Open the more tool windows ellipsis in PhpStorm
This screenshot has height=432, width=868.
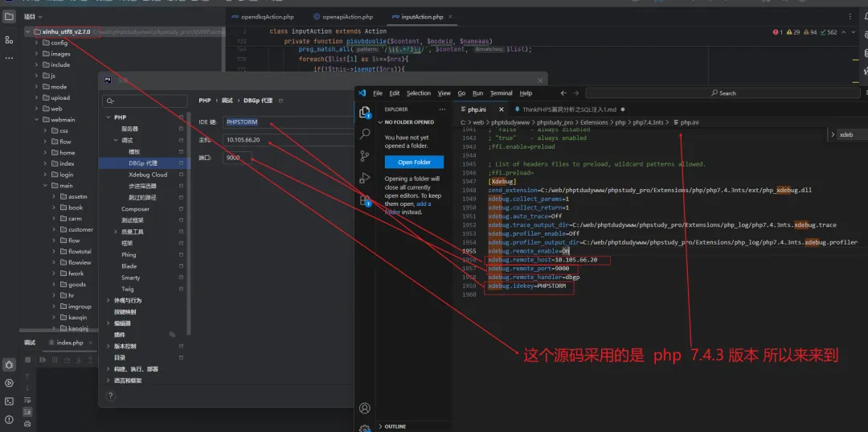coord(9,58)
